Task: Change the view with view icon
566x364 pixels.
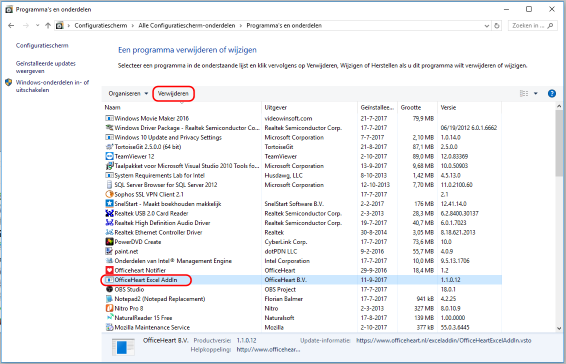Action: click(524, 94)
